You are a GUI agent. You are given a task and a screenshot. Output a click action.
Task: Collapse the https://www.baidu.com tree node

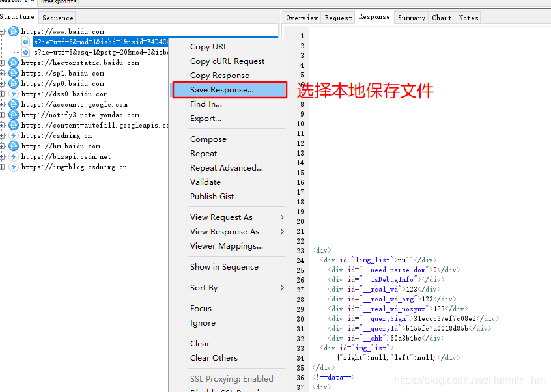click(x=2, y=32)
